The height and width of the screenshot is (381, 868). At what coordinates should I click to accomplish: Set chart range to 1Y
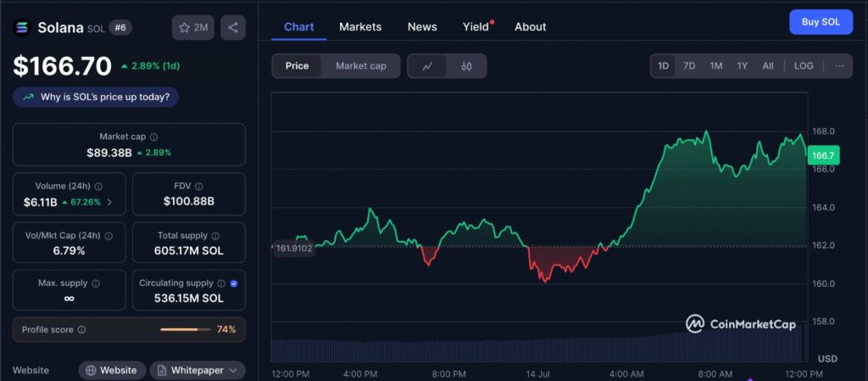(742, 66)
